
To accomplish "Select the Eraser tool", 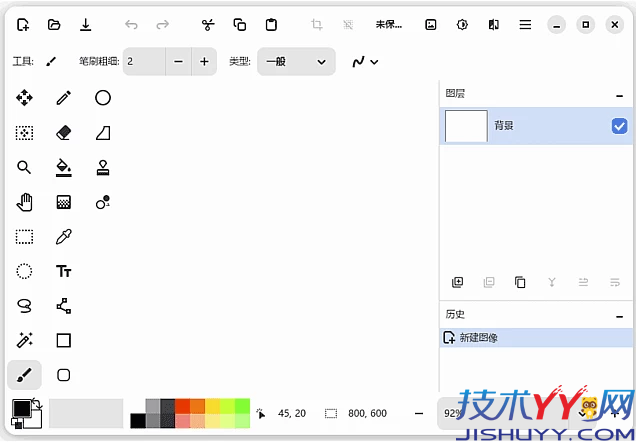I will click(64, 133).
